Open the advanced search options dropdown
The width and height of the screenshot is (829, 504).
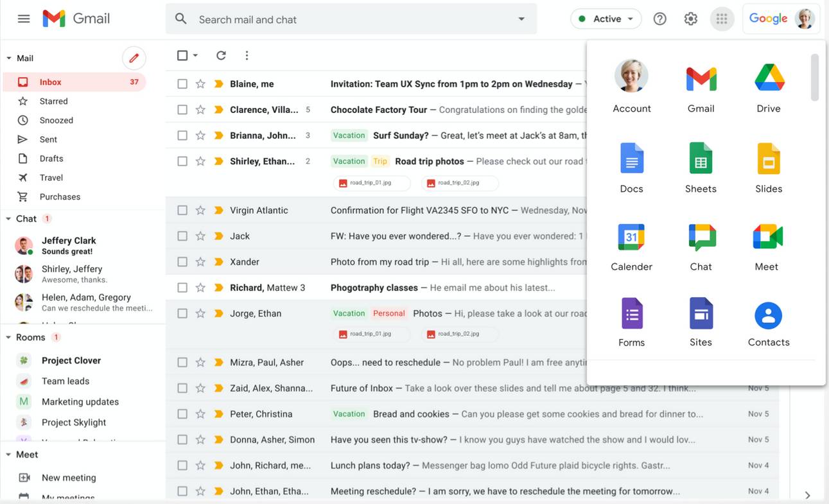click(521, 19)
